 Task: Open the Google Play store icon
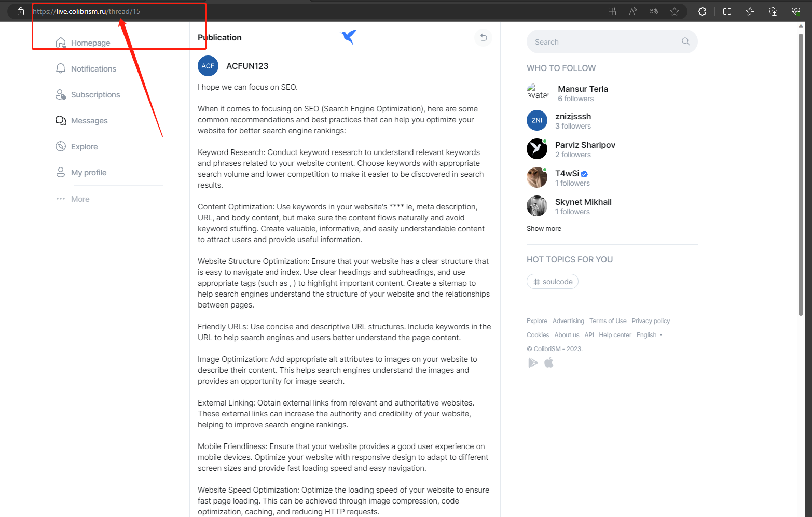532,362
